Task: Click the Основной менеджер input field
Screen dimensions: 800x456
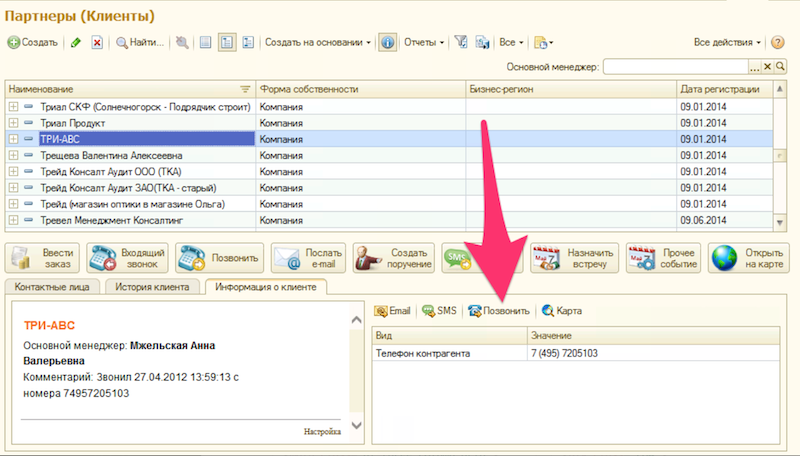Action: click(675, 67)
